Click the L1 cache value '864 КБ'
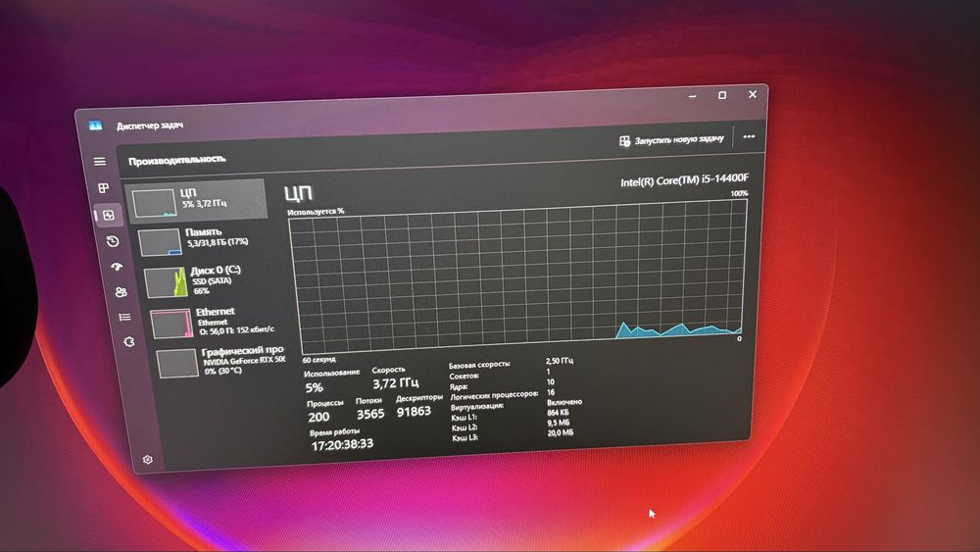The image size is (980, 552). 559,413
